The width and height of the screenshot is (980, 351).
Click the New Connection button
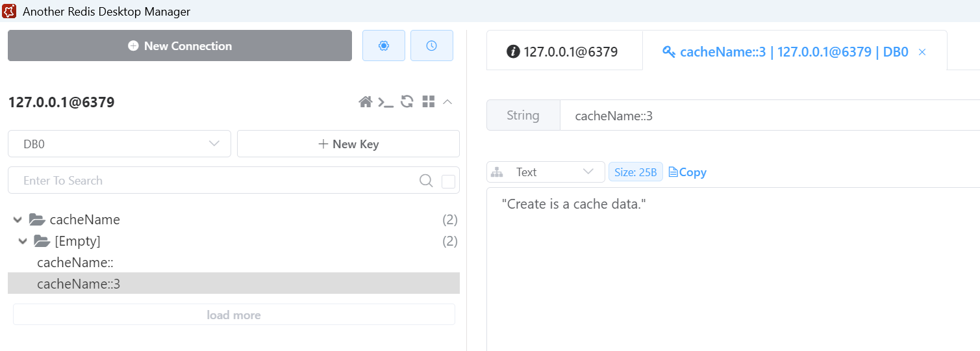(x=180, y=45)
